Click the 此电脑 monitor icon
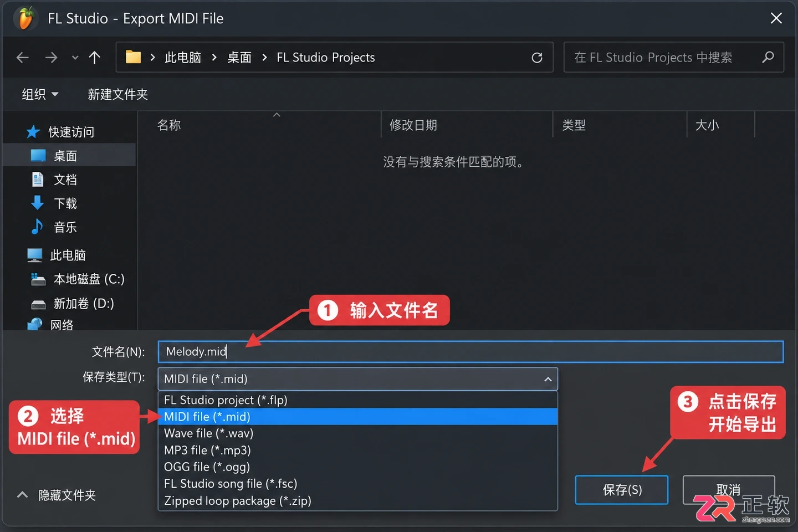 35,255
